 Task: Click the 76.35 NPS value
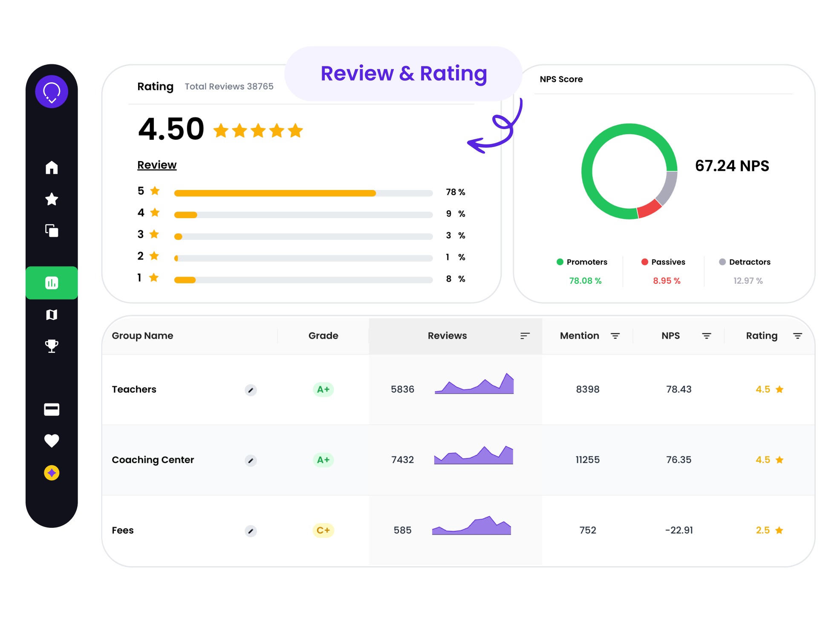click(x=678, y=460)
